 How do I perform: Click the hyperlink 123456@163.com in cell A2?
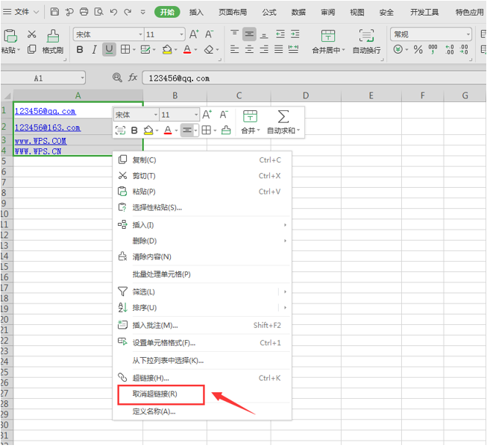click(48, 127)
